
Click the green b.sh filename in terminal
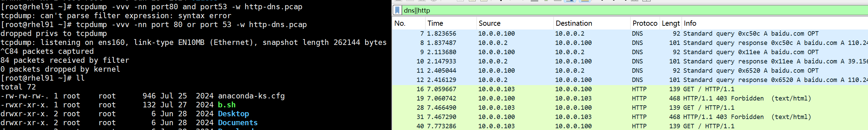(227, 105)
